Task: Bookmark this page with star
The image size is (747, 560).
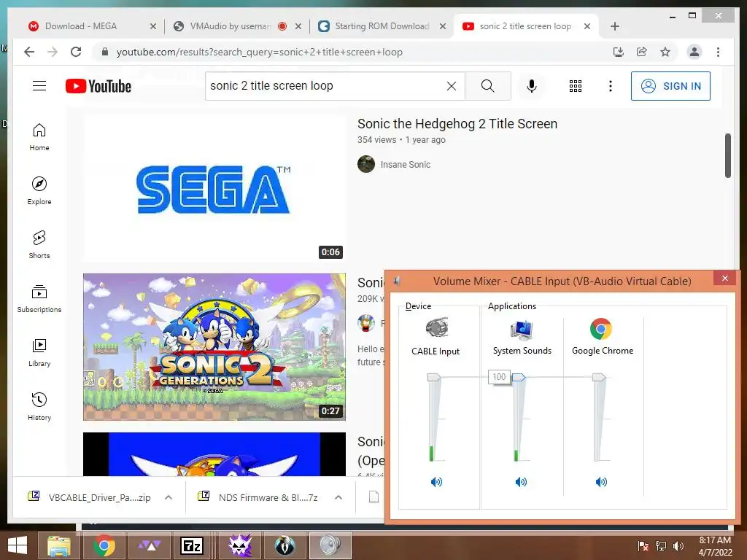Action: click(665, 52)
